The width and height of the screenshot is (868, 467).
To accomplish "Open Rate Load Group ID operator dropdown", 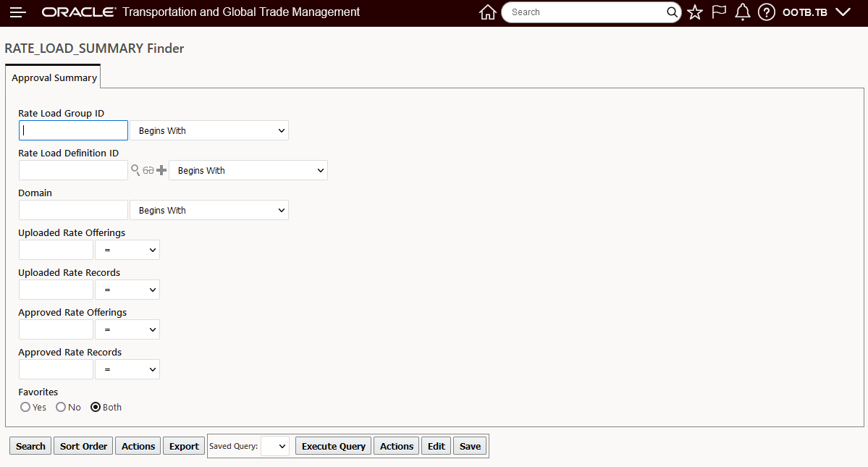I will pyautogui.click(x=209, y=130).
